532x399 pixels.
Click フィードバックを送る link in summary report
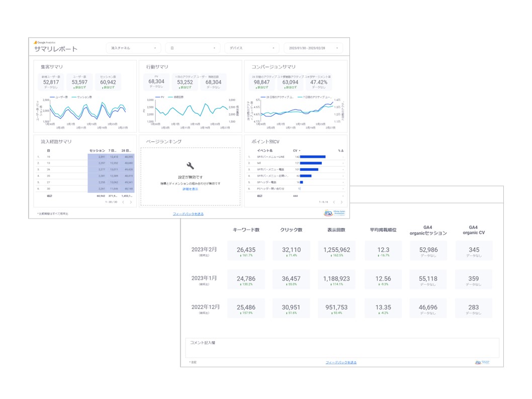tap(188, 214)
